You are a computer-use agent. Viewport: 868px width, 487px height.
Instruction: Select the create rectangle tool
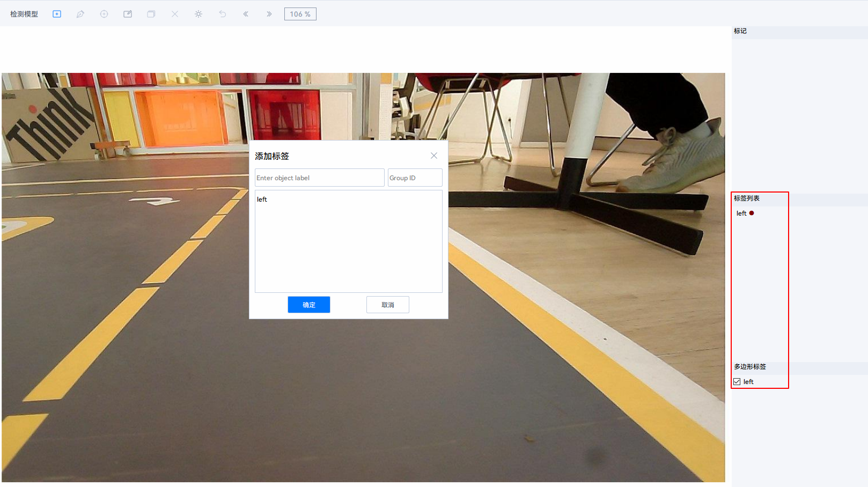57,14
